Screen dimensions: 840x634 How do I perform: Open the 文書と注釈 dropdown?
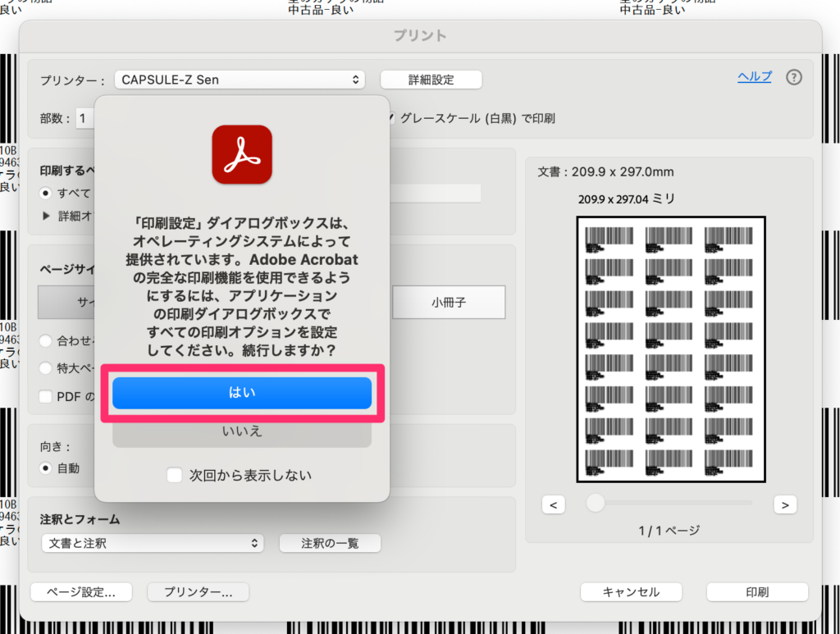click(x=153, y=543)
